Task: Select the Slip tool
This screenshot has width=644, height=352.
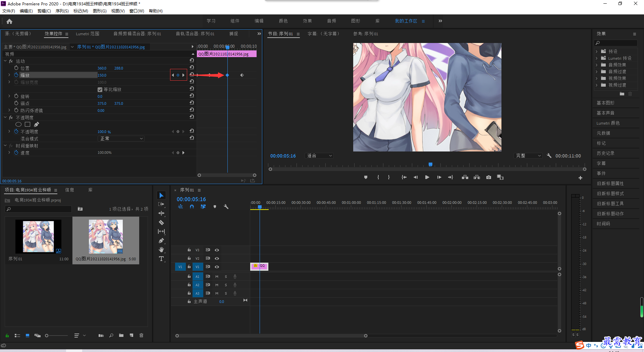Action: pos(161,231)
